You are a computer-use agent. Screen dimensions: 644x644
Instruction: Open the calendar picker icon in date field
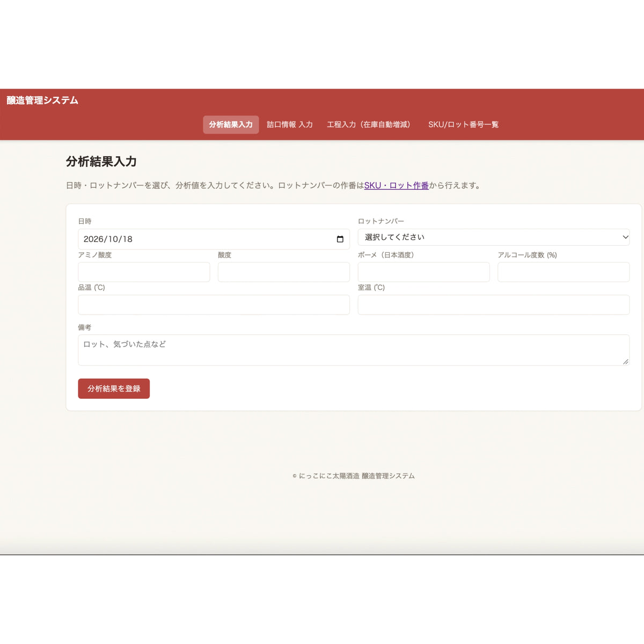tap(340, 239)
